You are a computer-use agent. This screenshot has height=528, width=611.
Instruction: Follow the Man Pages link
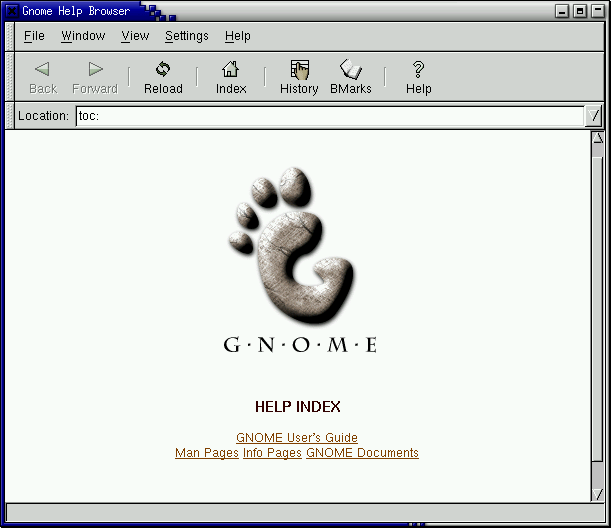point(206,453)
